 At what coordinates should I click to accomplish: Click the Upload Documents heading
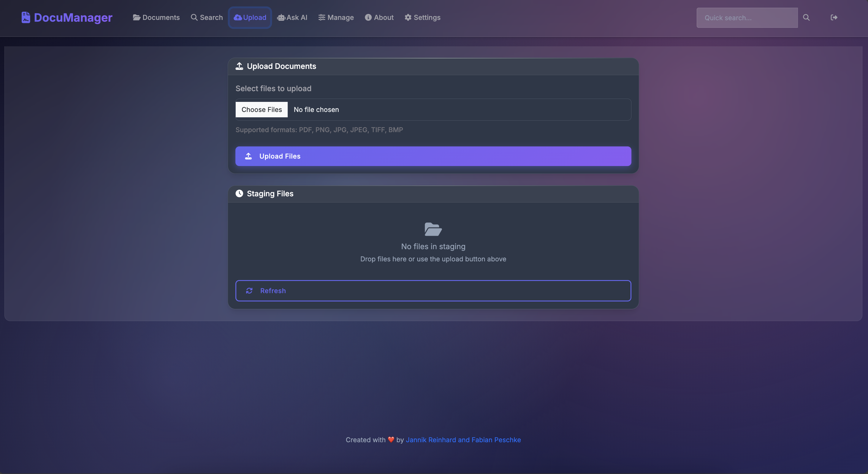click(x=281, y=66)
